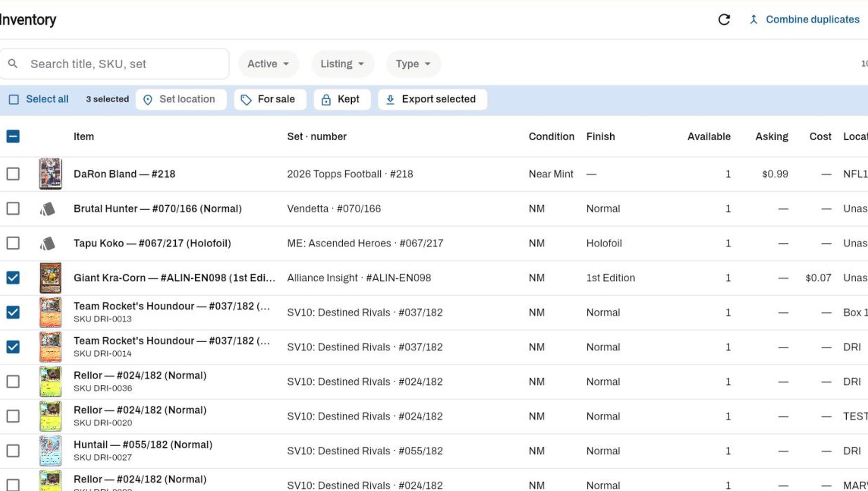Mark selected items as Kept
868x491 pixels.
coord(342,99)
